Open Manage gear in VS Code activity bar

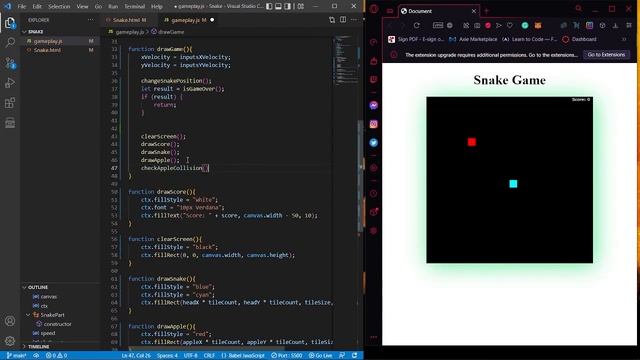pyautogui.click(x=10, y=341)
